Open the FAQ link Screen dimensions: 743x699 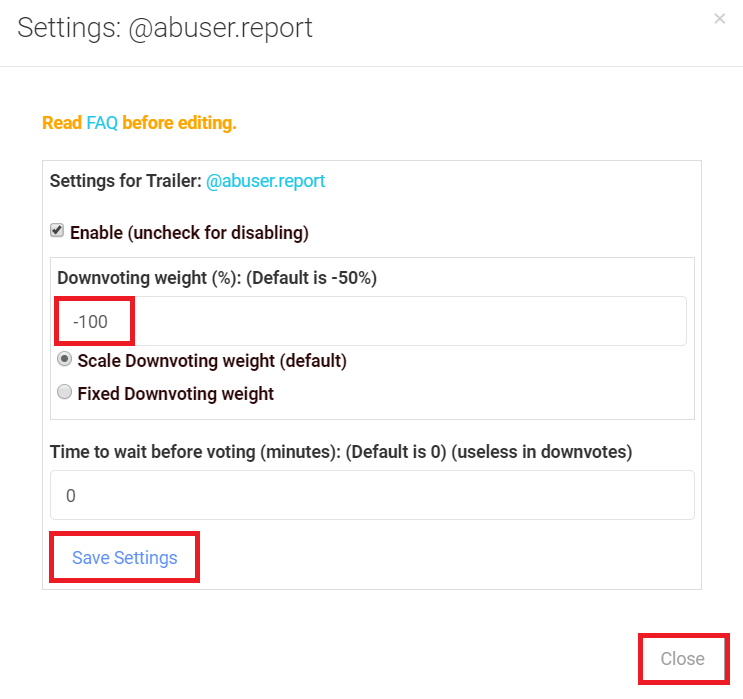click(x=102, y=123)
